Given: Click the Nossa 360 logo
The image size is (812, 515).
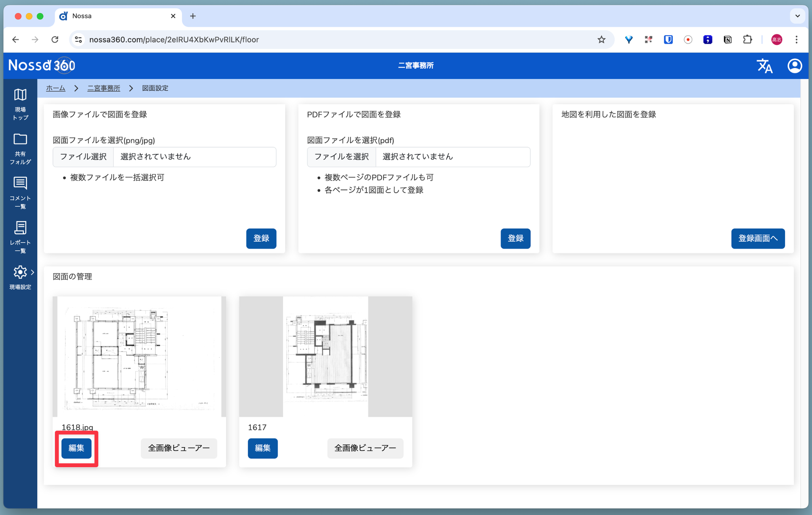Looking at the screenshot, I should pyautogui.click(x=42, y=65).
